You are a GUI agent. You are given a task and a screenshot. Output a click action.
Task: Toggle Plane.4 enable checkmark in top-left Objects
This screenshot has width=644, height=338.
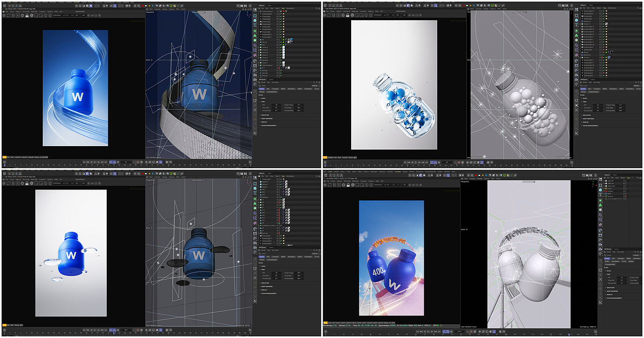click(281, 42)
